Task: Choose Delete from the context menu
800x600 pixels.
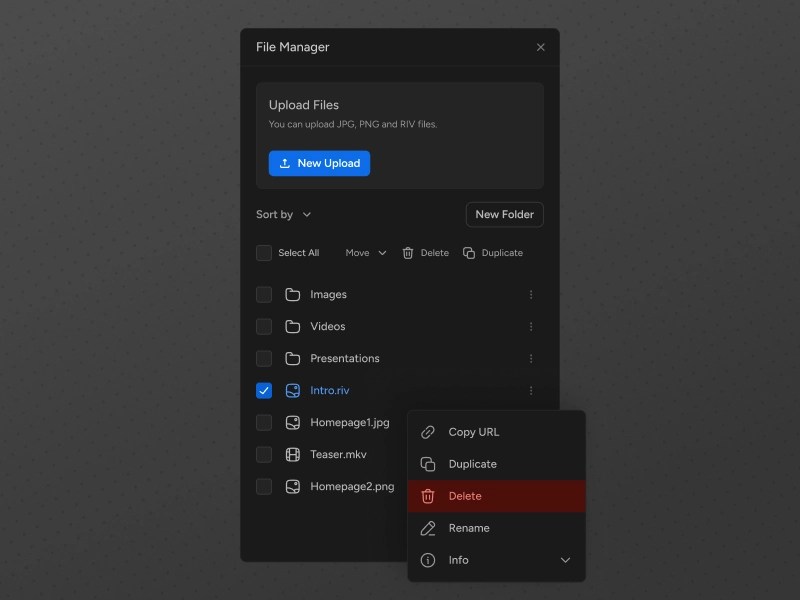Action: click(496, 496)
